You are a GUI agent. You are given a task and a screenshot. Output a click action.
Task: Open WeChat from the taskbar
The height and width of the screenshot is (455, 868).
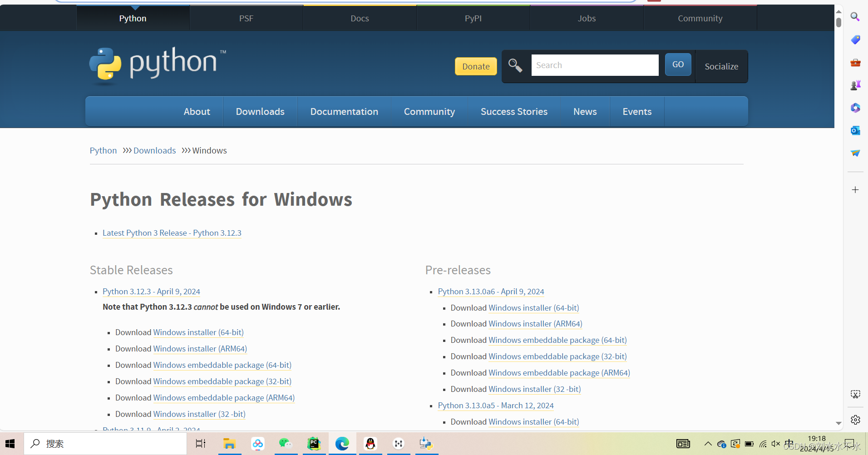(286, 444)
